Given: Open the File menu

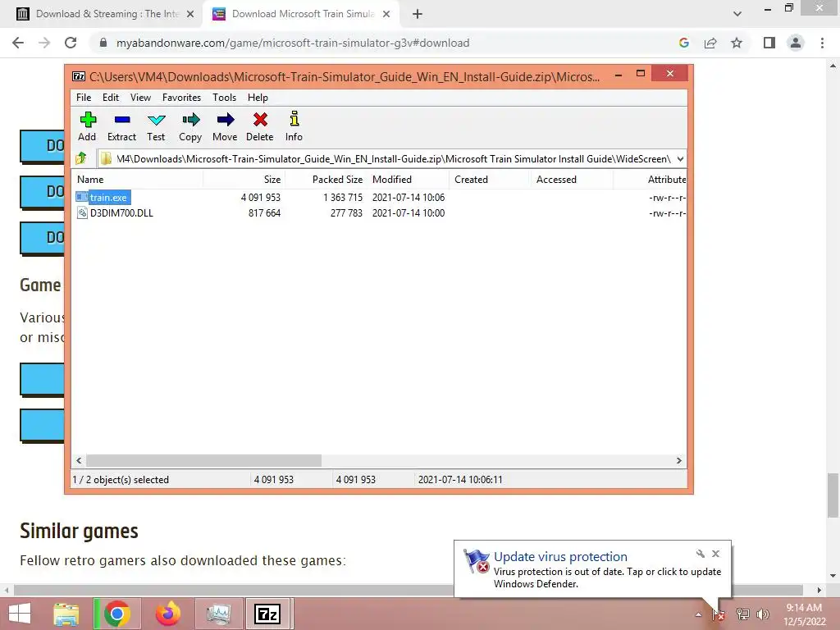Looking at the screenshot, I should (84, 98).
